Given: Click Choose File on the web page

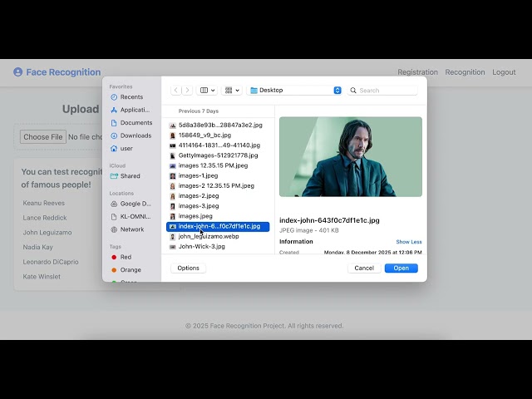Looking at the screenshot, I should tap(42, 137).
